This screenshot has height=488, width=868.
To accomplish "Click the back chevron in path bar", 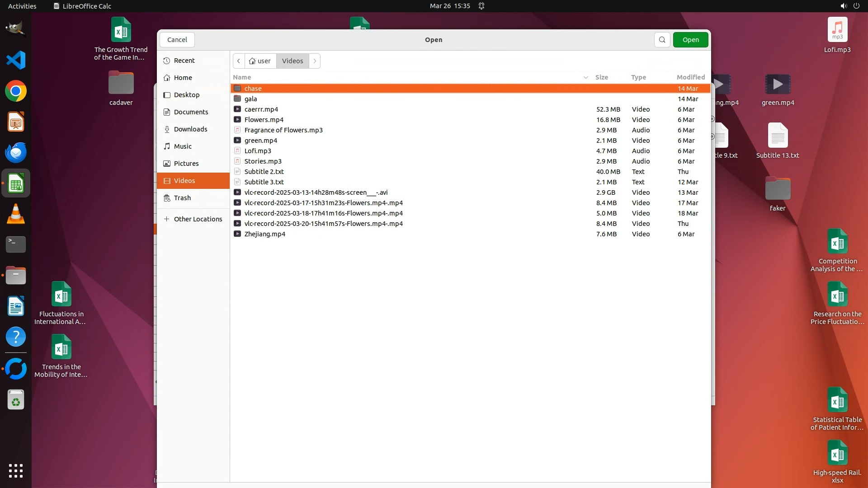I will click(x=239, y=61).
